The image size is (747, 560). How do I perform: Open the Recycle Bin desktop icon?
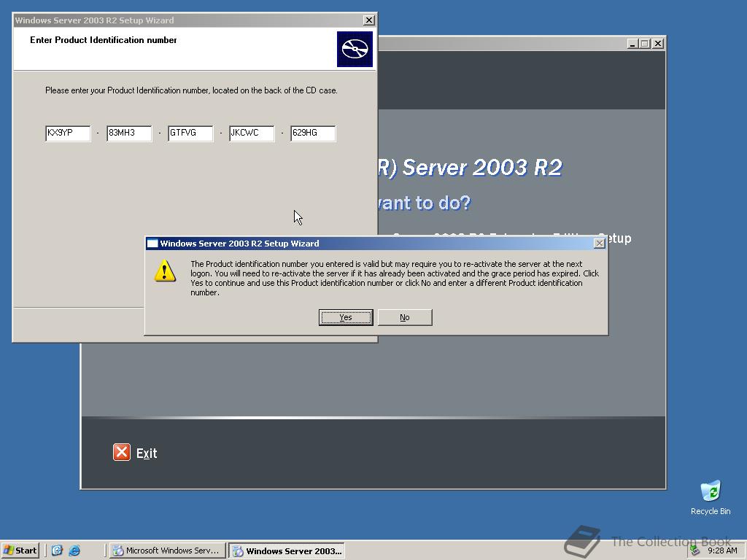click(711, 497)
